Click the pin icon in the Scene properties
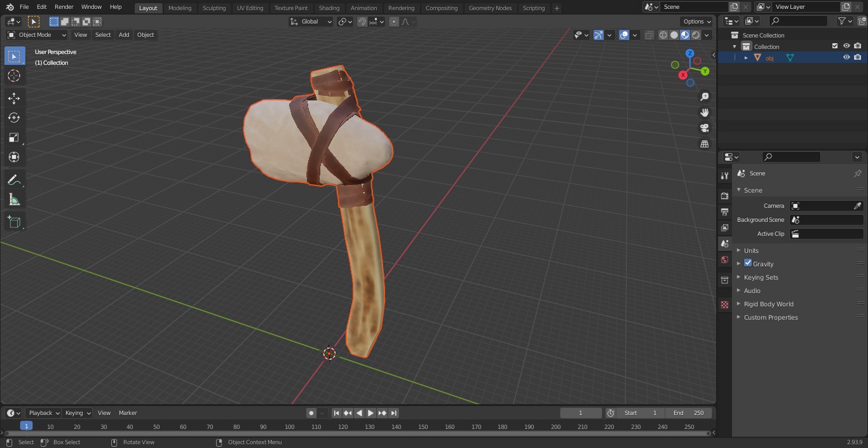Image resolution: width=868 pixels, height=448 pixels. 857,173
